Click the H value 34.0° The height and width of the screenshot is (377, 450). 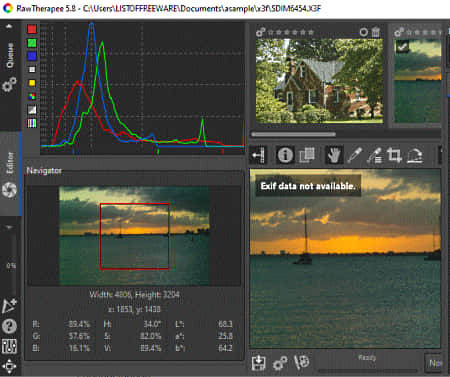152,324
